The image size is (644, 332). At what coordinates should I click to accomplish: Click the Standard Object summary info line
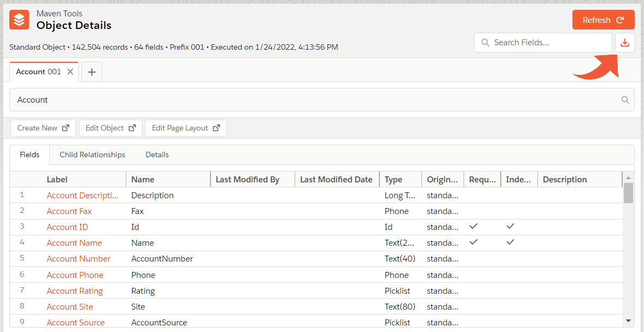pos(174,47)
